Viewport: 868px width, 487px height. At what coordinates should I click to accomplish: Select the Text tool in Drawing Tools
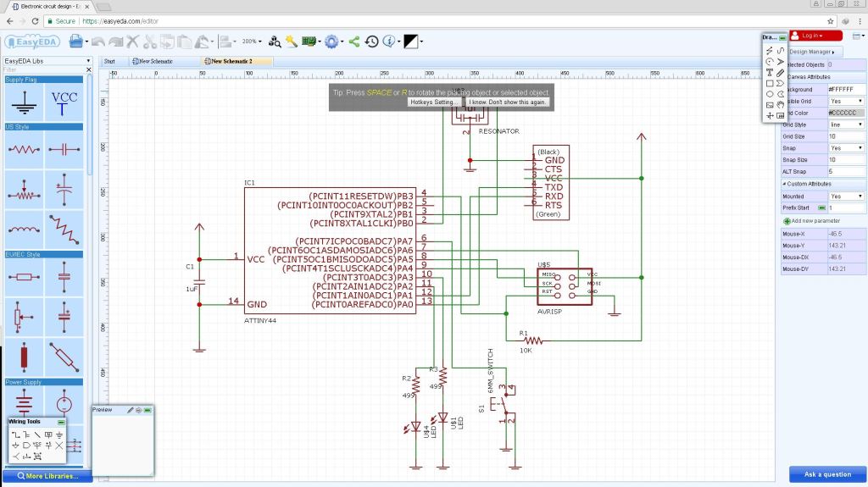(770, 72)
